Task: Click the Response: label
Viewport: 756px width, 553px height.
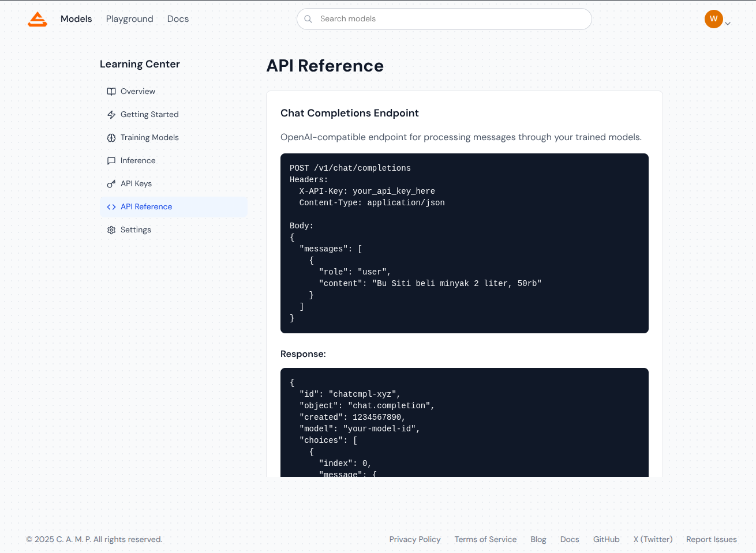Action: (x=303, y=354)
